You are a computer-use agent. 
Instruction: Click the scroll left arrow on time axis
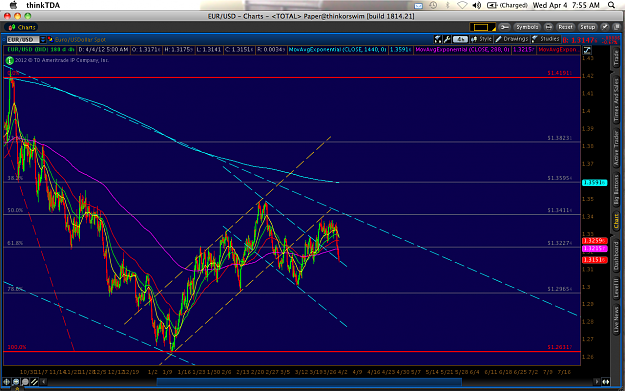click(x=43, y=382)
